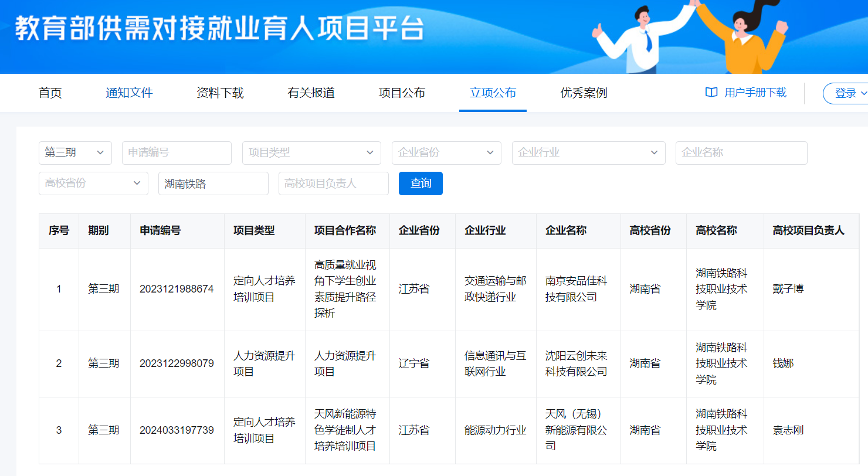The width and height of the screenshot is (868, 476).
Task: Click the 交通运输与邮政快递行业 cell
Action: coord(495,289)
